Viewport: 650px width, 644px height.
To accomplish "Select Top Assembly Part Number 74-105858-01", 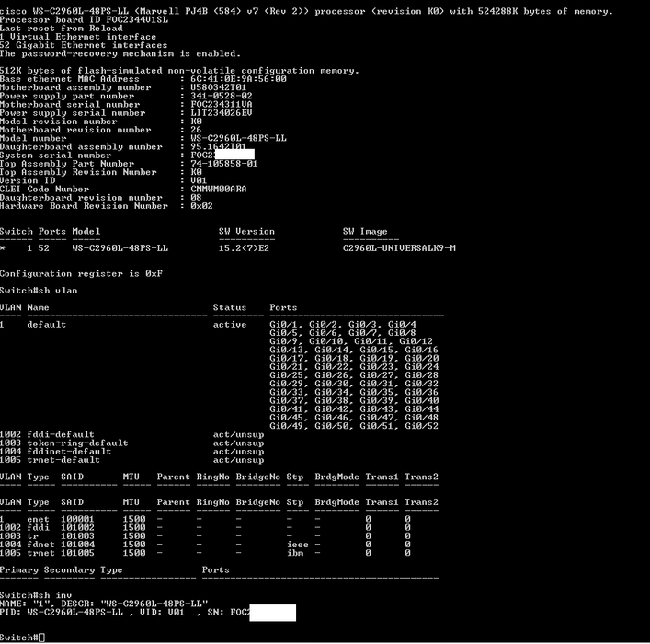I will tap(223, 164).
